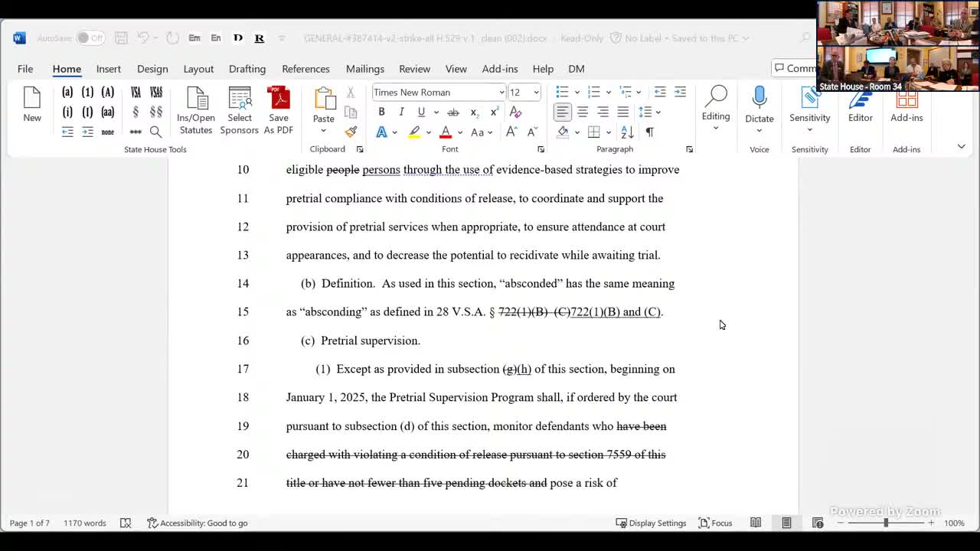Apply subscript to selected text
Screen dimensions: 980x551
tap(472, 112)
